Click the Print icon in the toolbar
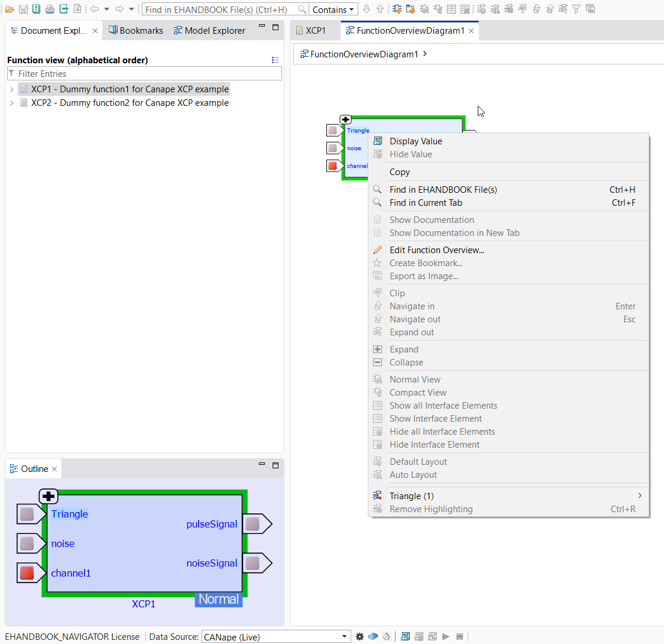Screen dimensions: 664x644 50,9
